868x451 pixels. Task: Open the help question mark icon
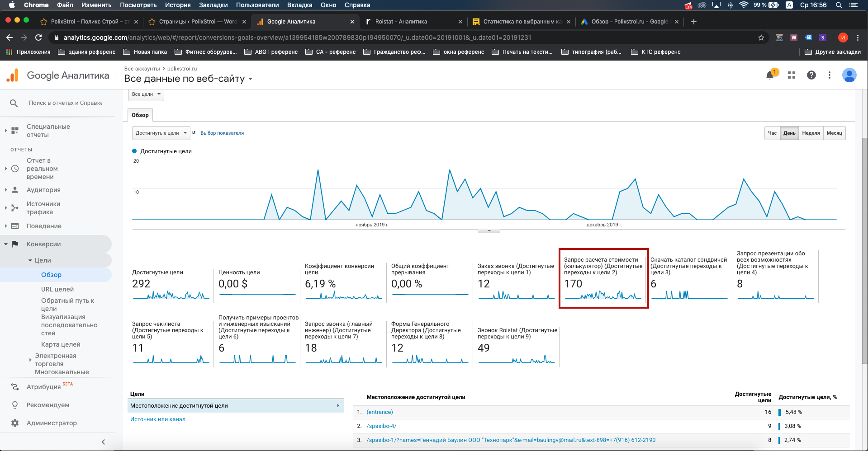pos(811,75)
